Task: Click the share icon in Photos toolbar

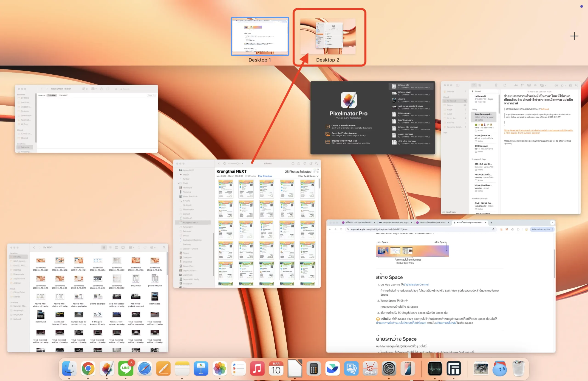Action: click(299, 163)
